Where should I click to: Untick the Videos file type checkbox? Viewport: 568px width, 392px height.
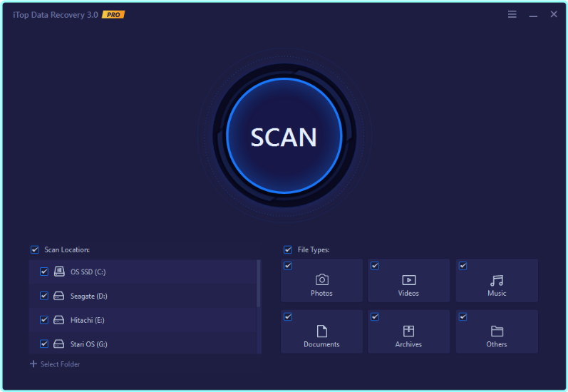pos(375,266)
